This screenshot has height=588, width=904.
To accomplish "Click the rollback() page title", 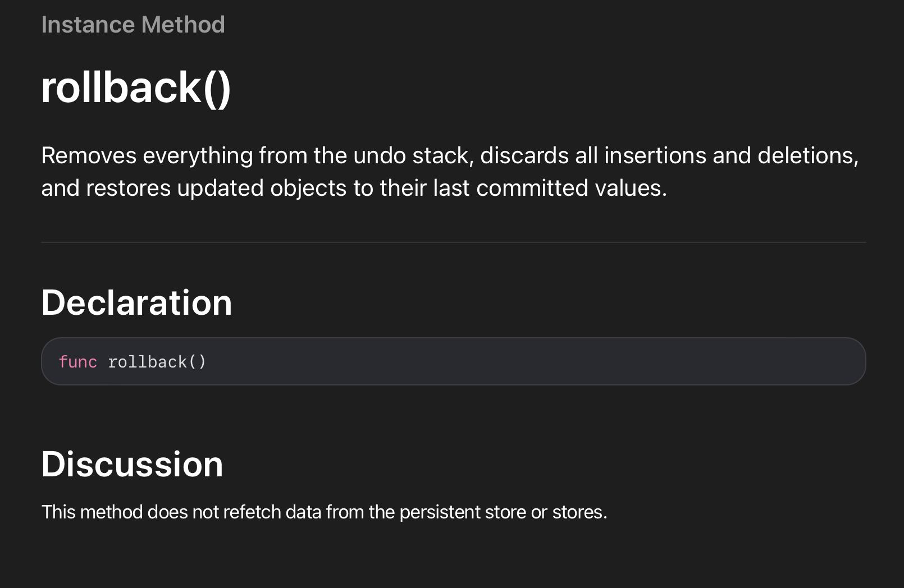I will (136, 88).
